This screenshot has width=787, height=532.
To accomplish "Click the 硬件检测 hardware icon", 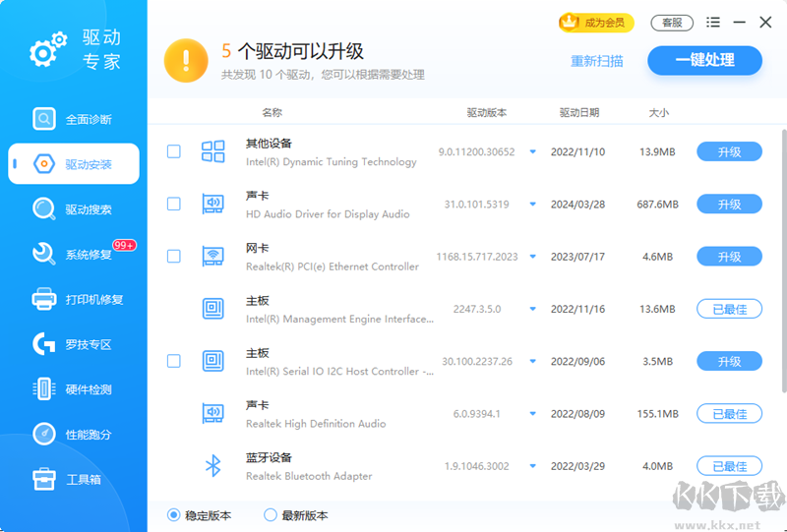I will pos(44,389).
